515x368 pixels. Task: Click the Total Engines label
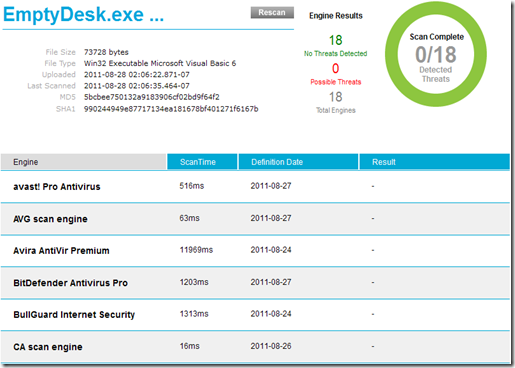tap(336, 110)
